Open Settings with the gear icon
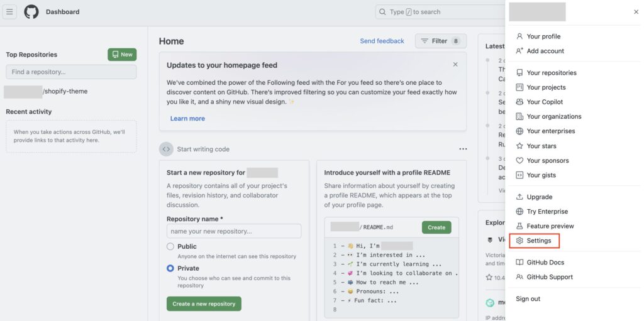The width and height of the screenshot is (644, 321). point(534,241)
